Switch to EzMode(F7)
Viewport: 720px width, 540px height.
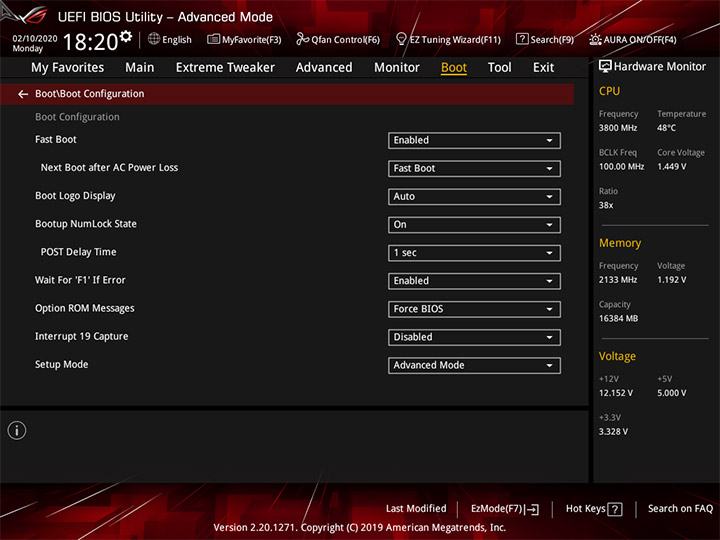coord(497,509)
